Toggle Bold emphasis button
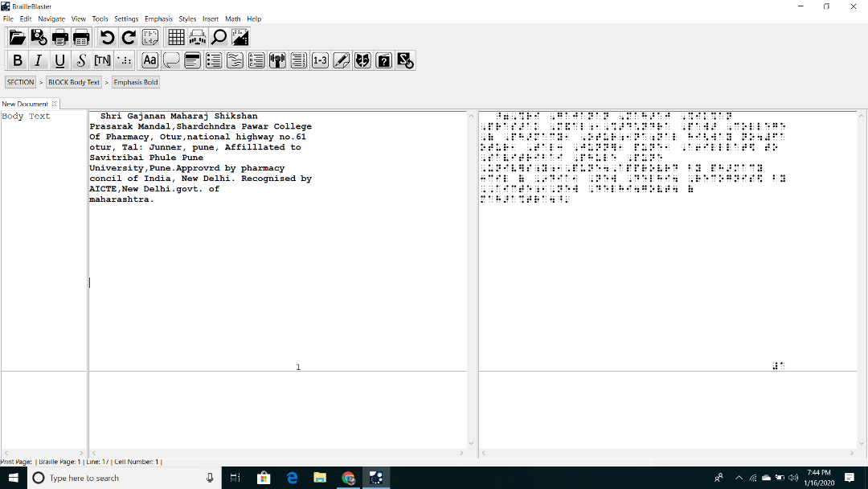This screenshot has height=489, width=868. coord(17,60)
